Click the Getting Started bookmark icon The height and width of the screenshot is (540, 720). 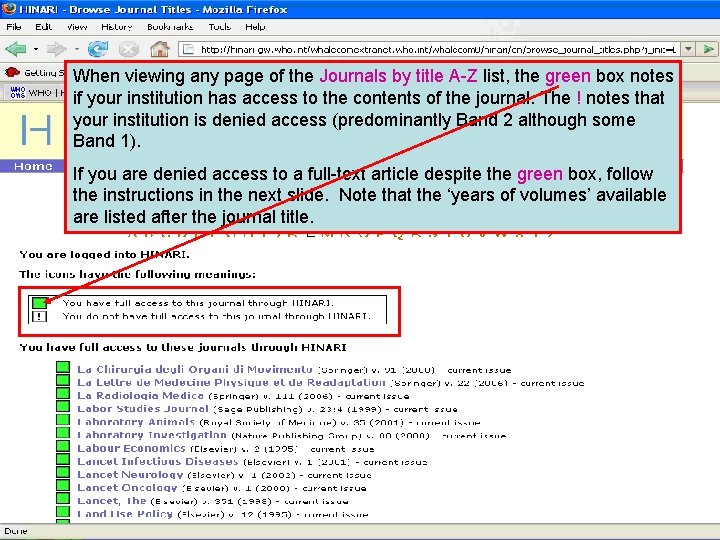[x=12, y=72]
